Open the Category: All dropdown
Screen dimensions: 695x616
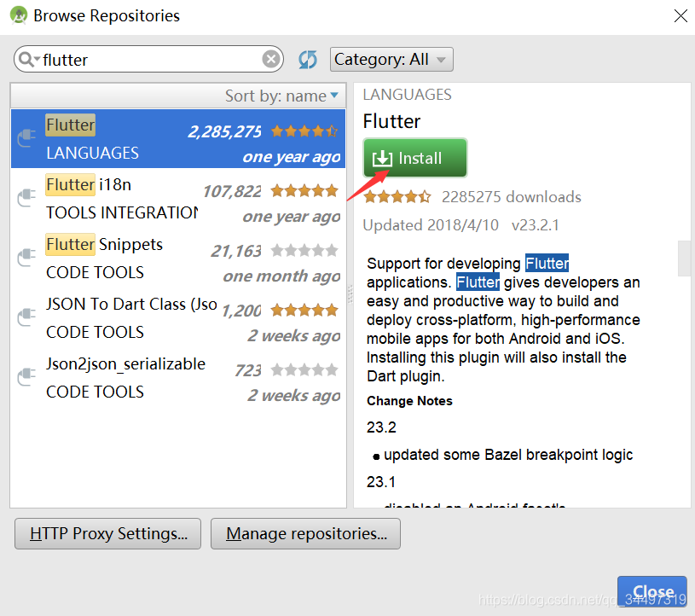pos(391,60)
